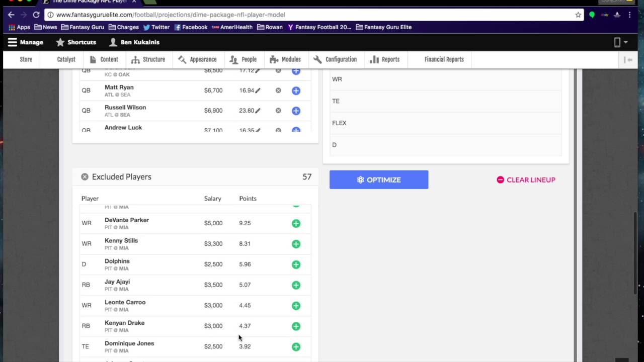
Task: Open the Structure admin menu
Action: [x=148, y=59]
